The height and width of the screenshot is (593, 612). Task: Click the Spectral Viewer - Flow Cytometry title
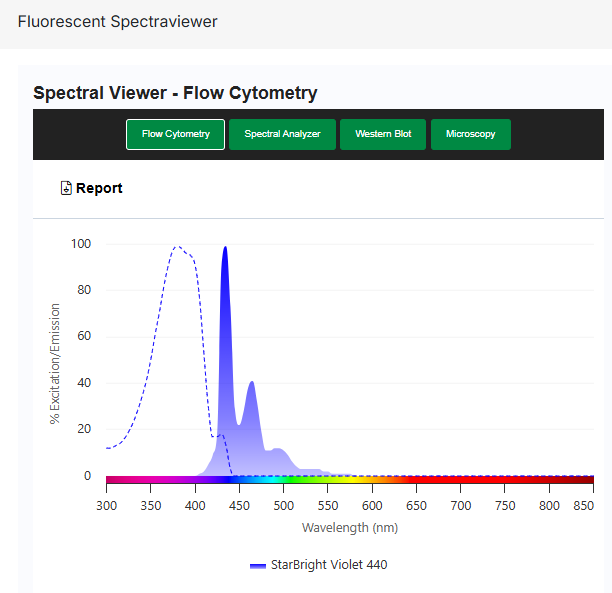175,93
